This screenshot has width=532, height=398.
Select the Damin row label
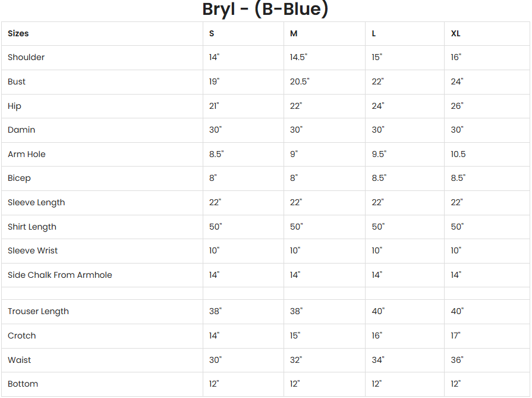click(21, 130)
